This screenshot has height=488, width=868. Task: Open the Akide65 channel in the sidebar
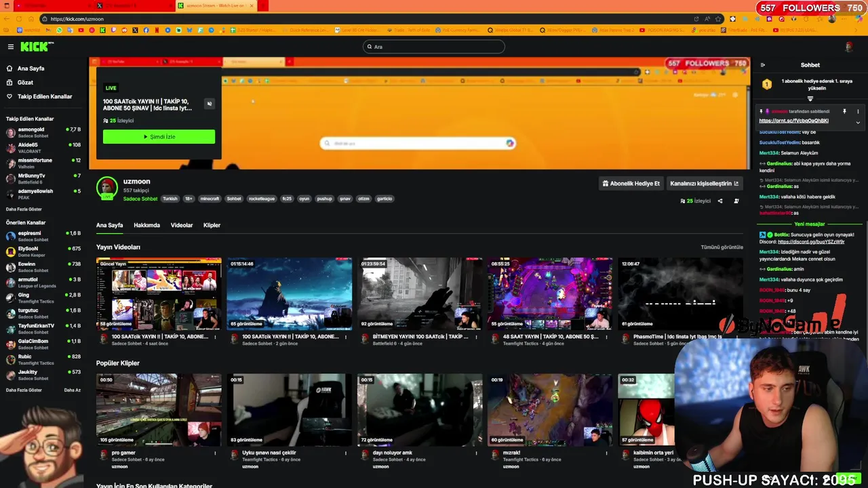tap(43, 148)
